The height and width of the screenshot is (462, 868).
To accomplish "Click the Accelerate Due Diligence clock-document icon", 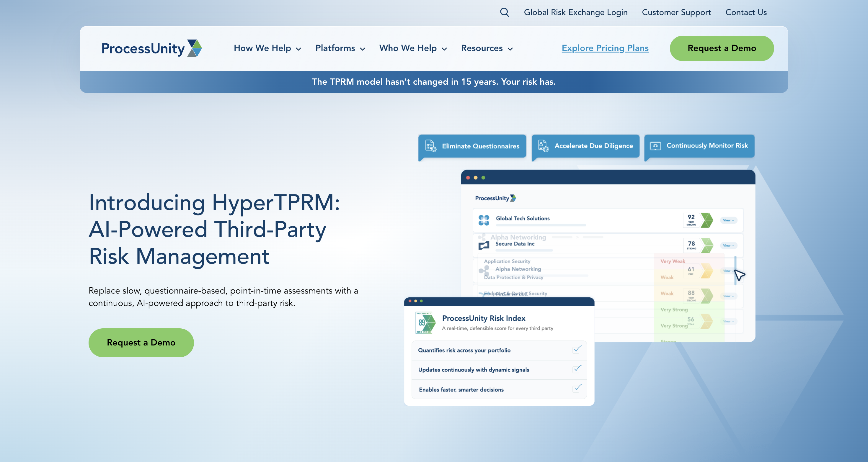I will [543, 146].
